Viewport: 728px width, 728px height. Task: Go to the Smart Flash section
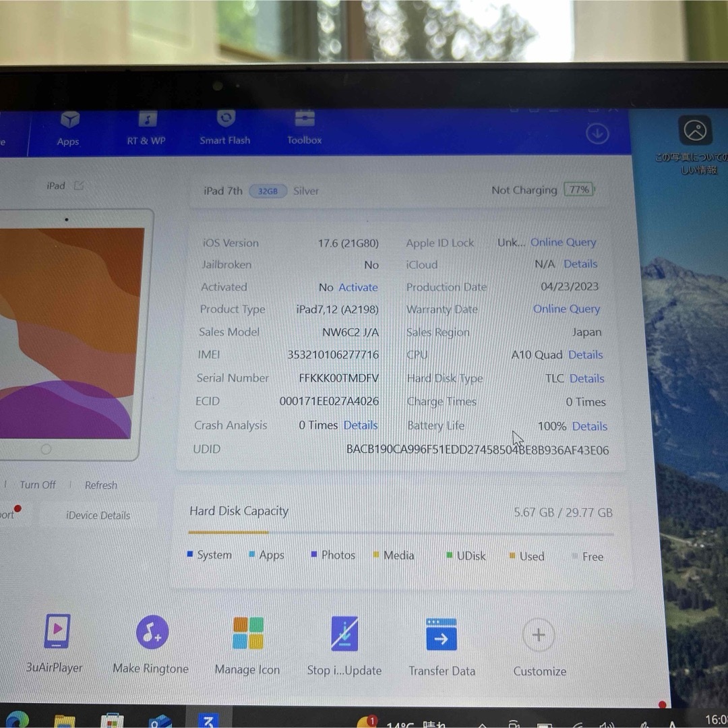[x=225, y=128]
